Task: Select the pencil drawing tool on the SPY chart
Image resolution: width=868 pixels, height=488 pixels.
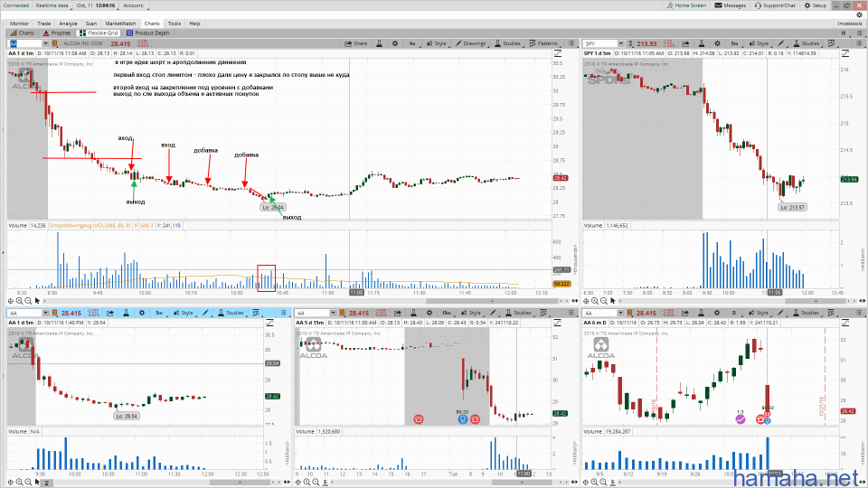Action: pyautogui.click(x=780, y=43)
